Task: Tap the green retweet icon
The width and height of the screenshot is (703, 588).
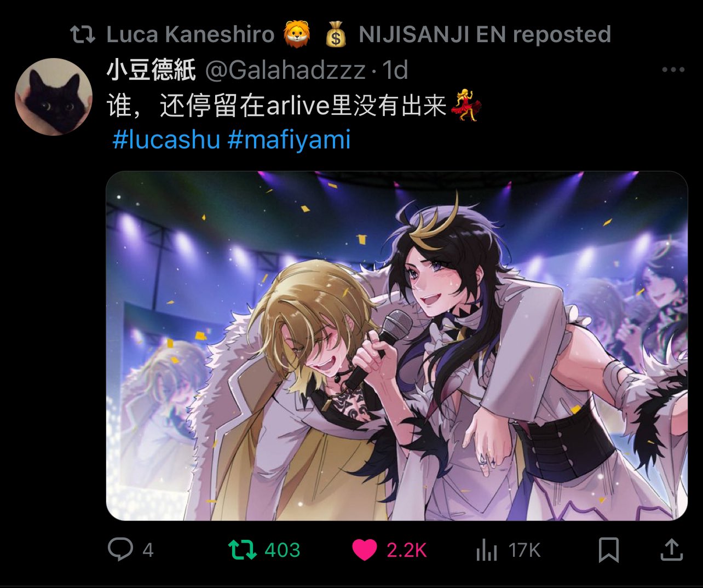Action: coord(242,550)
